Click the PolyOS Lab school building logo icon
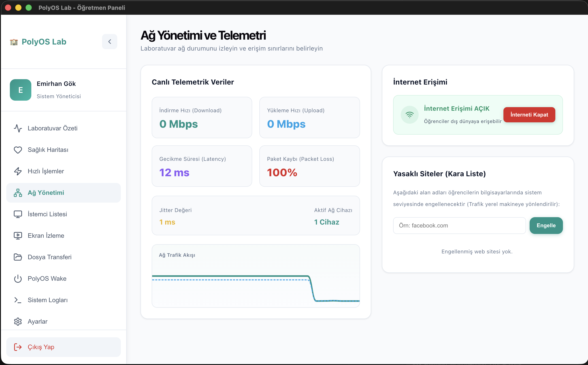The height and width of the screenshot is (365, 588). tap(14, 42)
